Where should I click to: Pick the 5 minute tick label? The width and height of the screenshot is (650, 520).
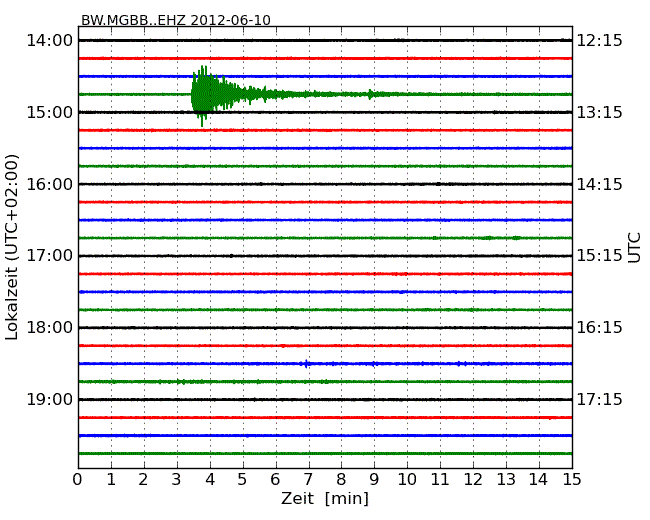point(243,480)
